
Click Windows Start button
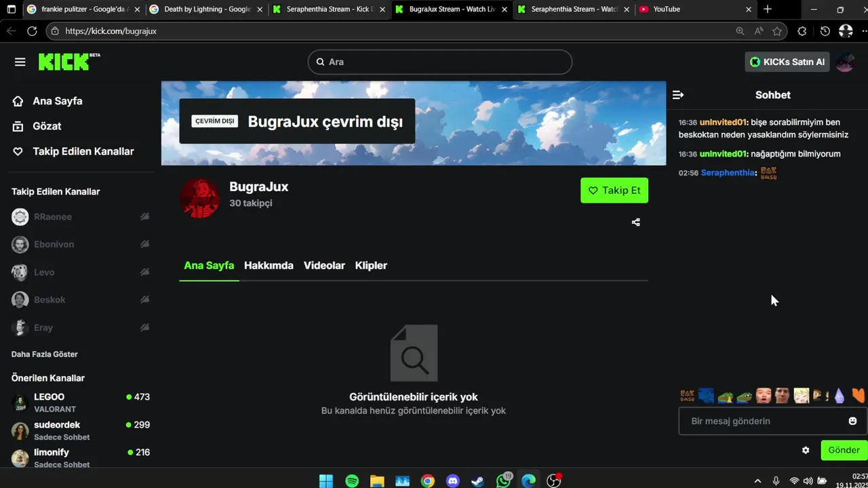326,481
